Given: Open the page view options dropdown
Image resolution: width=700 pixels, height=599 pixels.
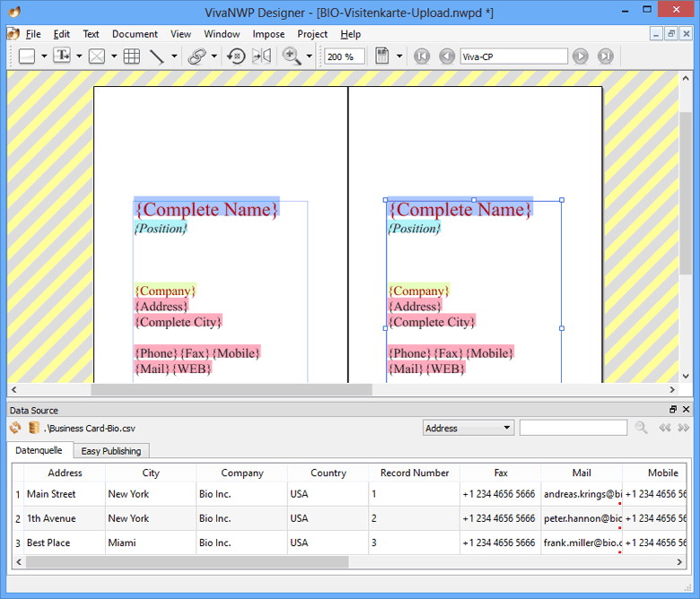Looking at the screenshot, I should [399, 56].
